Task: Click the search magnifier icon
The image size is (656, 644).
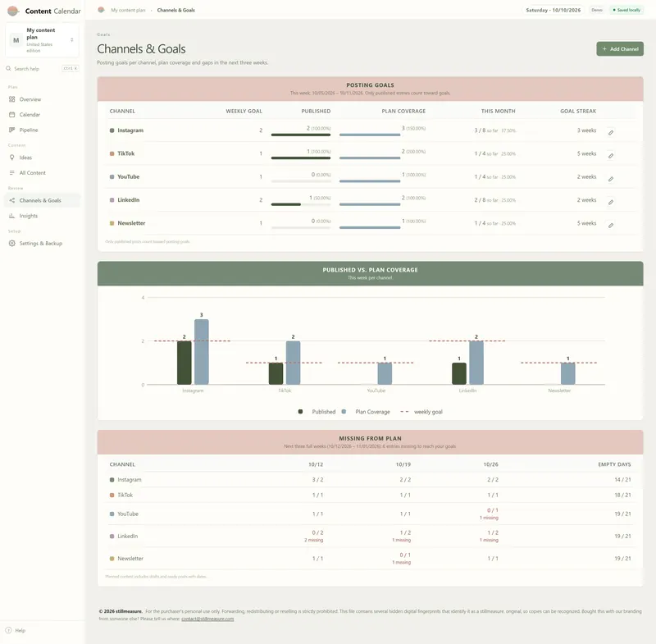Action: 8,68
